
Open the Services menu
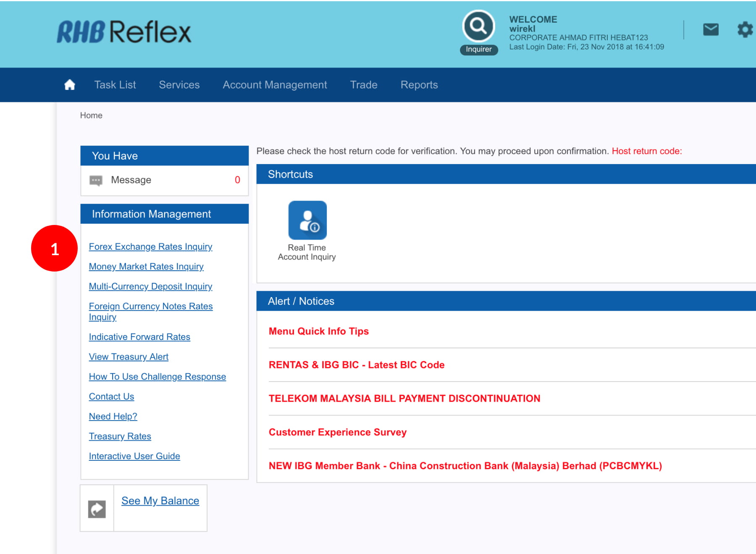(179, 85)
